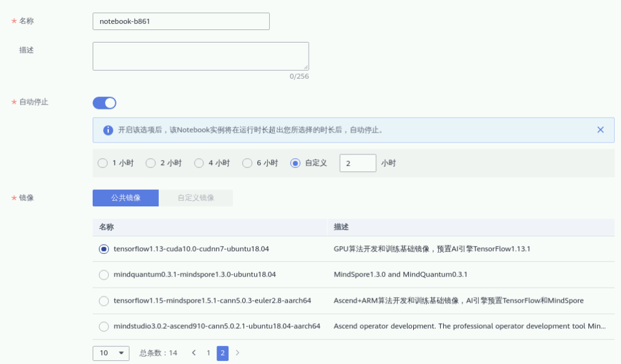Go to next page with right chevron
This screenshot has height=364, width=621.
click(237, 353)
